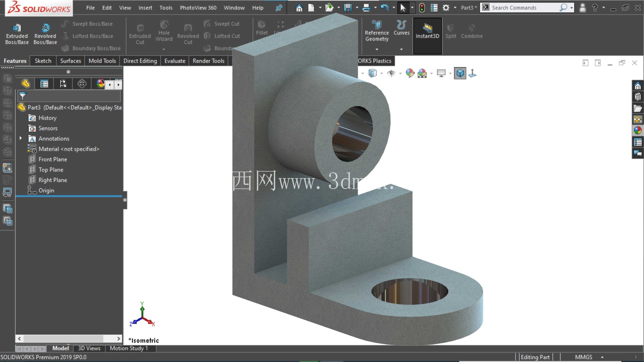Switch to the Sketch tab
The image size is (644, 362).
click(x=43, y=61)
